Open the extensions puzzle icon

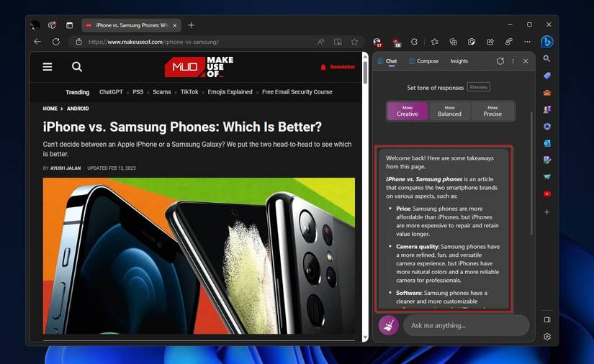click(414, 42)
